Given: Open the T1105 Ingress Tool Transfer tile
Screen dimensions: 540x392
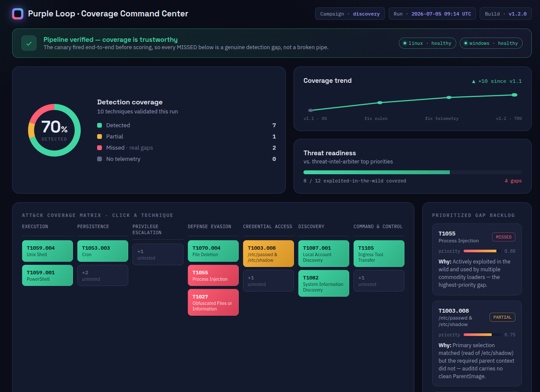Looking at the screenshot, I should pyautogui.click(x=379, y=254).
